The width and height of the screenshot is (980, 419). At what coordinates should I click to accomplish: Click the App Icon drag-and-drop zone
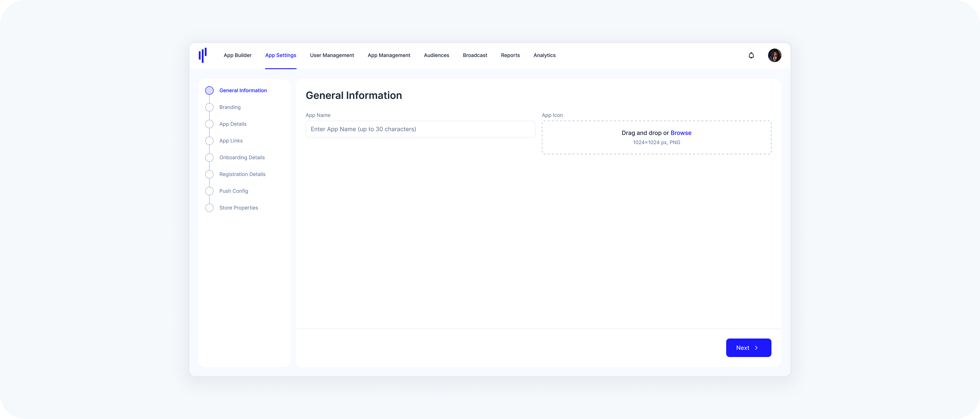656,137
